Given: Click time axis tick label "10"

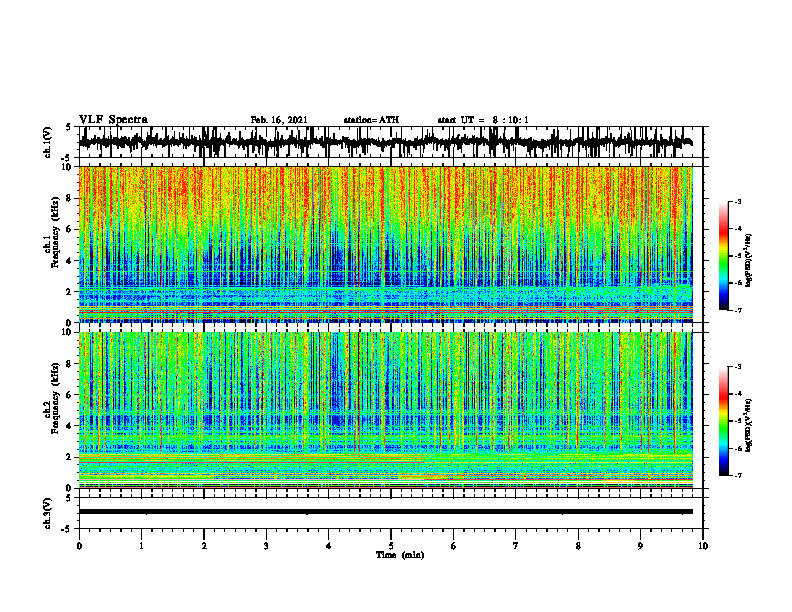Looking at the screenshot, I should point(703,546).
